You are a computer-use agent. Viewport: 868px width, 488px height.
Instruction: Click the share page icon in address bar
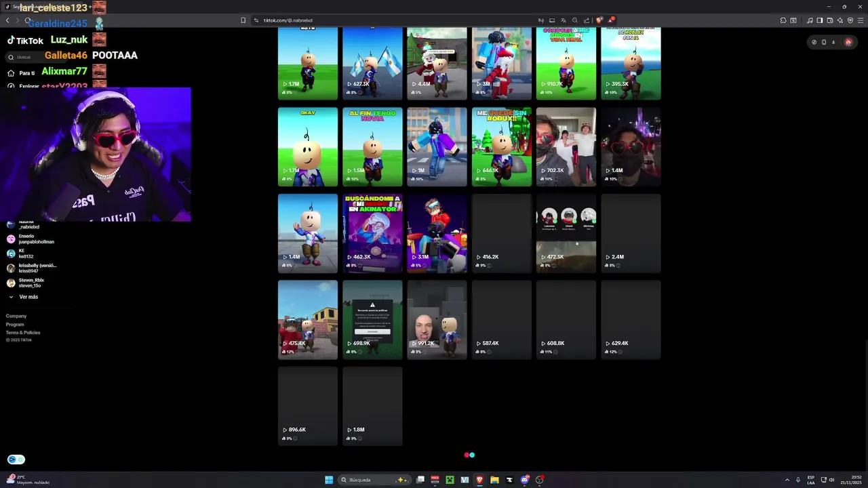[587, 20]
